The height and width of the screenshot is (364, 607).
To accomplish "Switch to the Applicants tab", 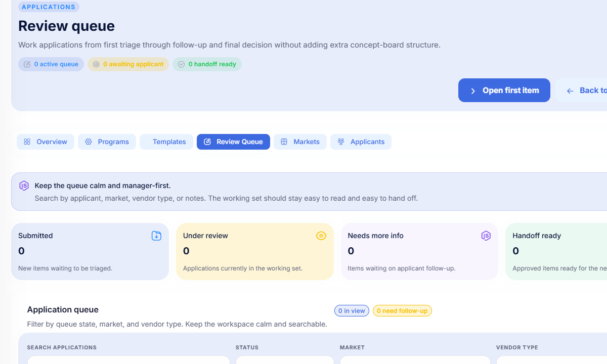I will (361, 142).
